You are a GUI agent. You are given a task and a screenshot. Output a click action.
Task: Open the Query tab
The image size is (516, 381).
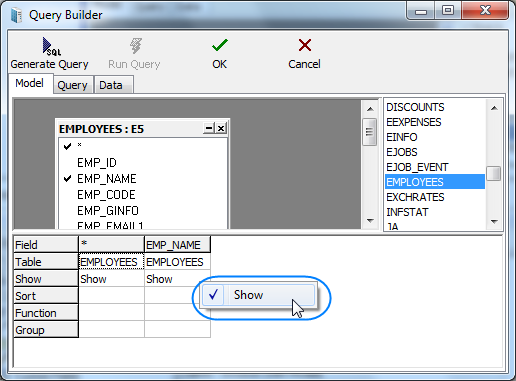tap(72, 85)
